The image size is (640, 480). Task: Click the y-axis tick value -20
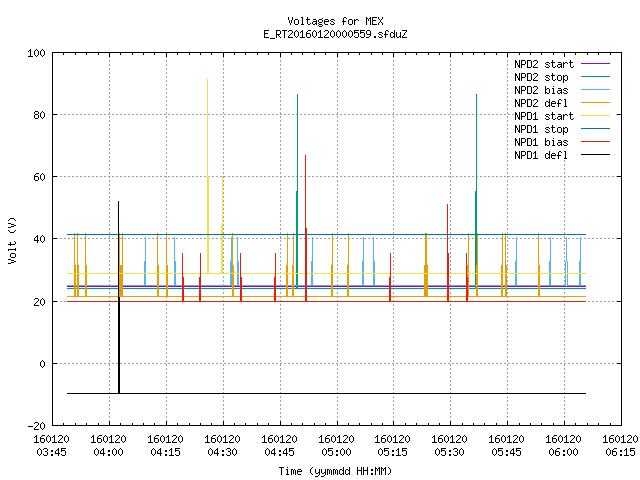point(36,426)
